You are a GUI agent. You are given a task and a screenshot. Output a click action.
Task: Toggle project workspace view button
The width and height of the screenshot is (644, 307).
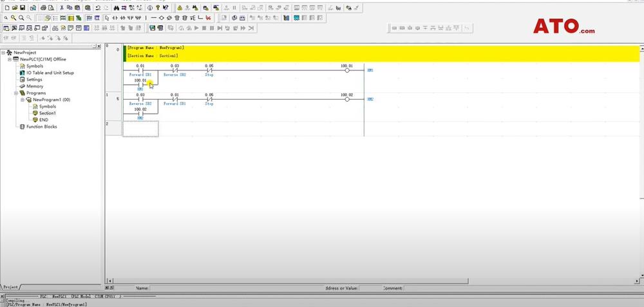pos(6,28)
